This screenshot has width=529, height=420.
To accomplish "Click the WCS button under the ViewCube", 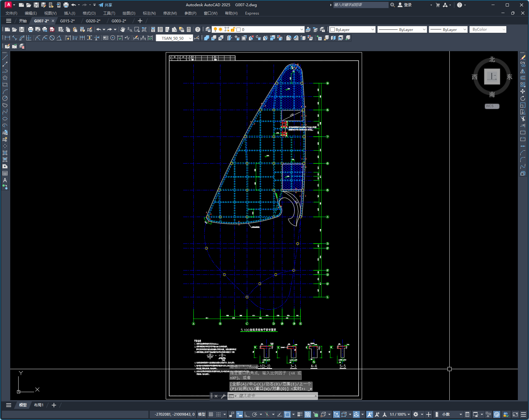I will click(492, 106).
